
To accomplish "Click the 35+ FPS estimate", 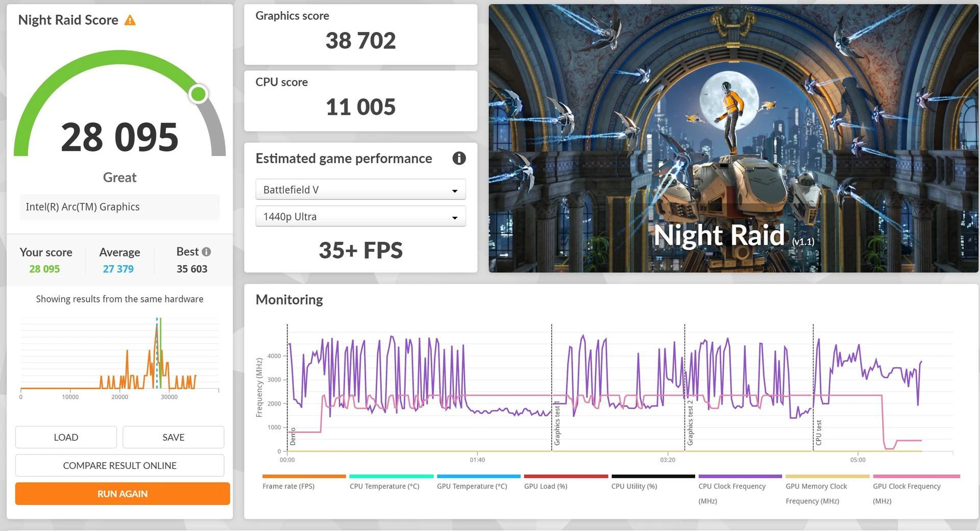I will [x=360, y=250].
